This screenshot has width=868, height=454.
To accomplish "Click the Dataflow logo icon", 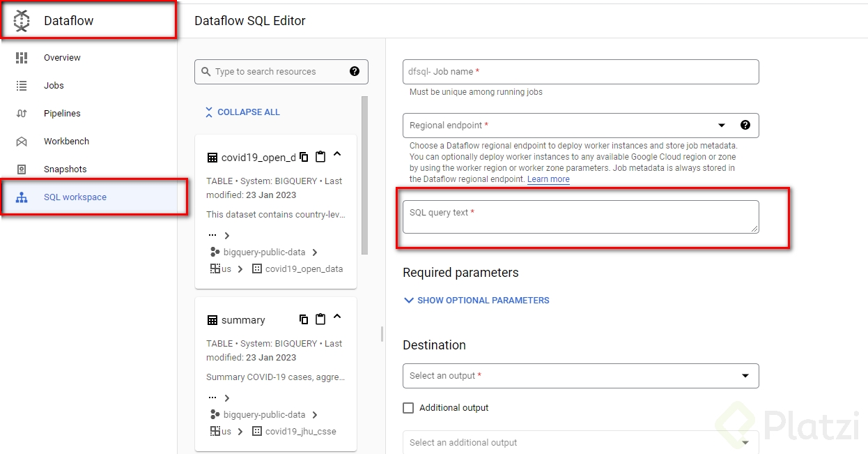I will click(x=22, y=21).
